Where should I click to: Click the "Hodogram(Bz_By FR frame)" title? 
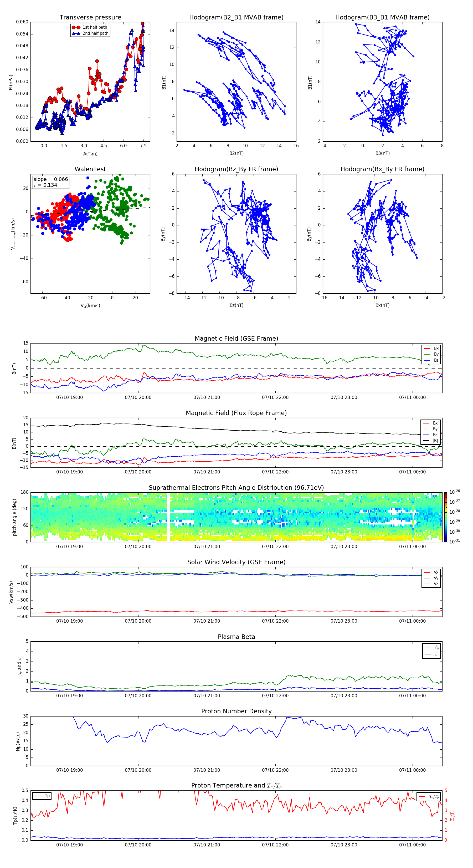click(x=236, y=169)
